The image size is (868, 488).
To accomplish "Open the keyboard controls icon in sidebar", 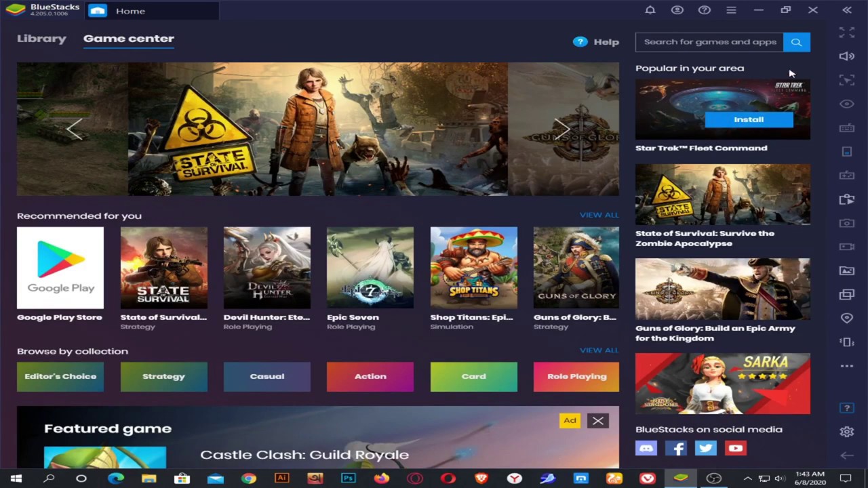I will (x=846, y=127).
